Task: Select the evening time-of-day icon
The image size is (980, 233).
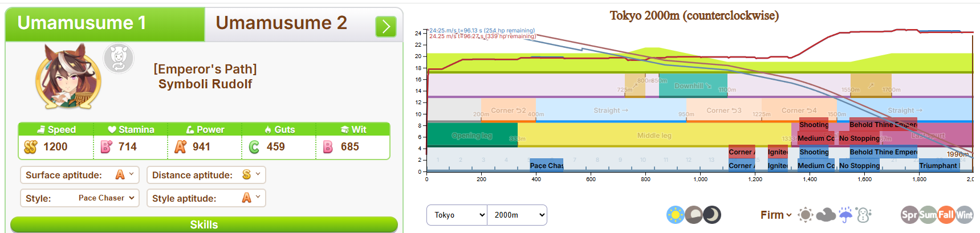Action: (694, 215)
